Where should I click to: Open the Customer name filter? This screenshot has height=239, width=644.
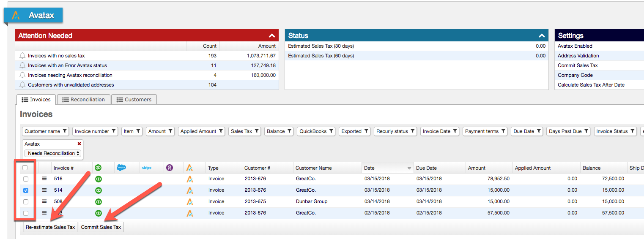tap(46, 131)
